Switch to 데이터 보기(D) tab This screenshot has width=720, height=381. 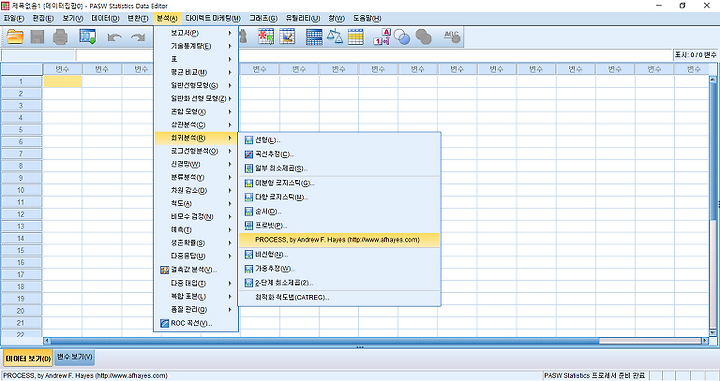(28, 358)
